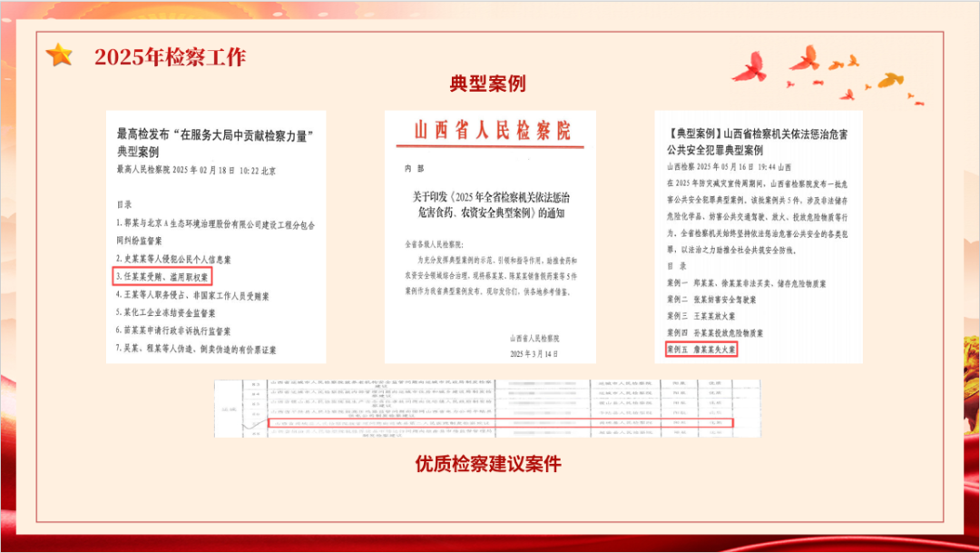Click the red-outlined row in the table
Viewport: 980px width, 553px height.
tap(497, 422)
